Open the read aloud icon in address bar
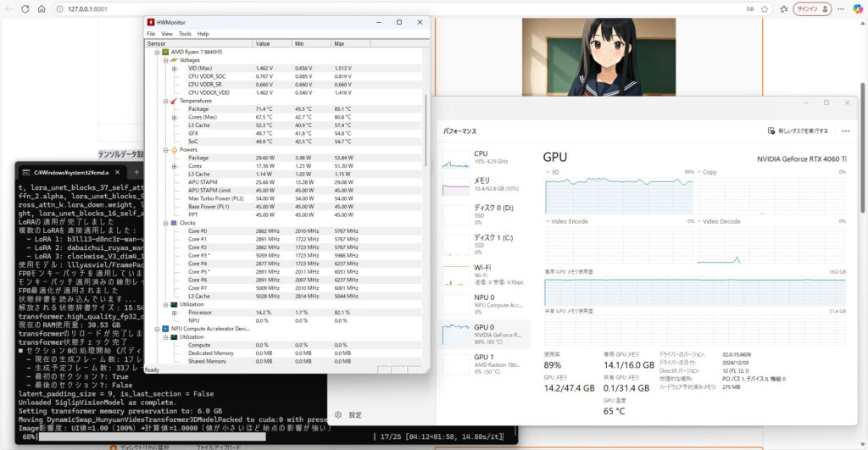Image resolution: width=868 pixels, height=450 pixels. 750,8
